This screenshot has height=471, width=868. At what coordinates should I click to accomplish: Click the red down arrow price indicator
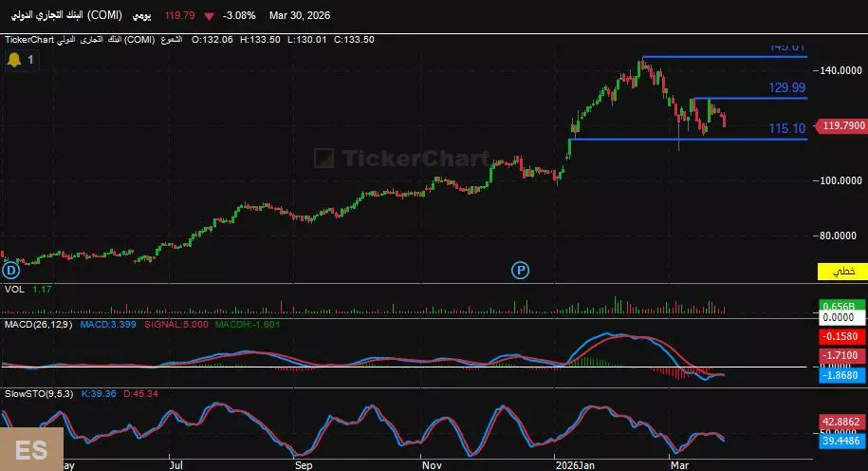[208, 16]
